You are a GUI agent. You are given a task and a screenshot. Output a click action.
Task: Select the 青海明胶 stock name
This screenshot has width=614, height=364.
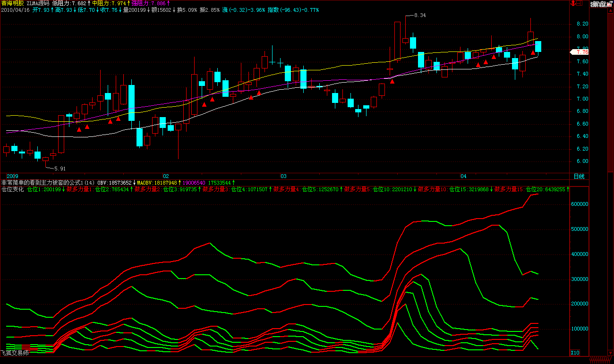pos(11,3)
